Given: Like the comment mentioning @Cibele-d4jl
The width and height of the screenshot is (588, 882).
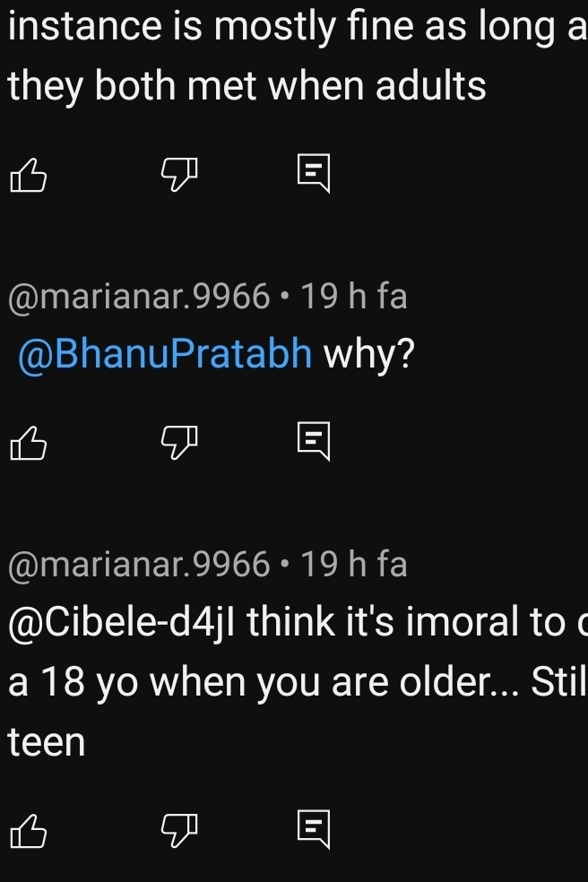Looking at the screenshot, I should pyautogui.click(x=28, y=830).
